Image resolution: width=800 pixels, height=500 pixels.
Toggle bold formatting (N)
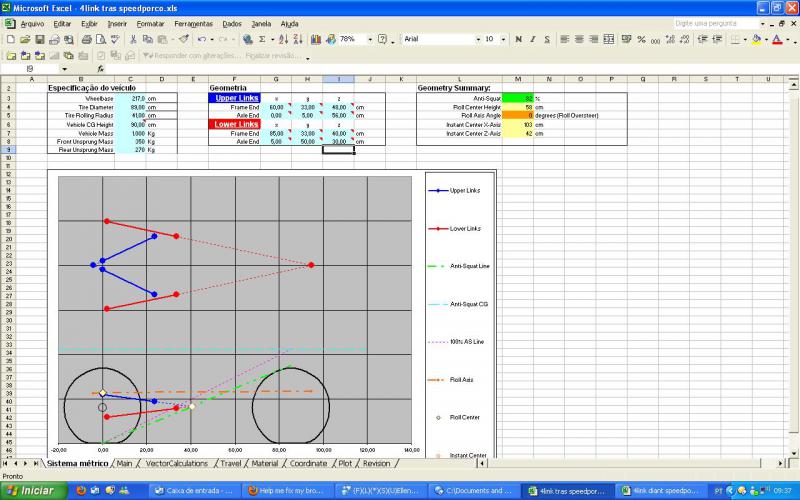click(518, 39)
